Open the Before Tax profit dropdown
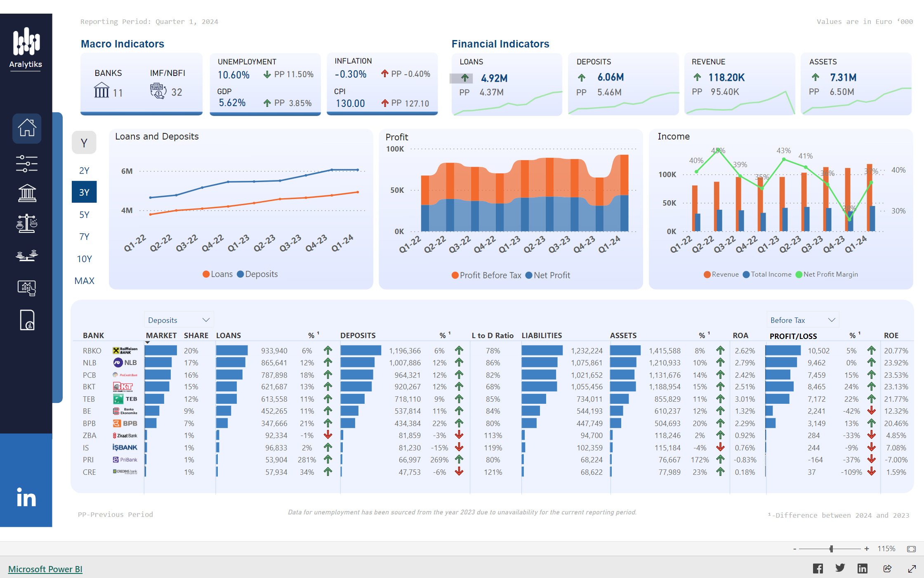The image size is (924, 578). tap(802, 320)
